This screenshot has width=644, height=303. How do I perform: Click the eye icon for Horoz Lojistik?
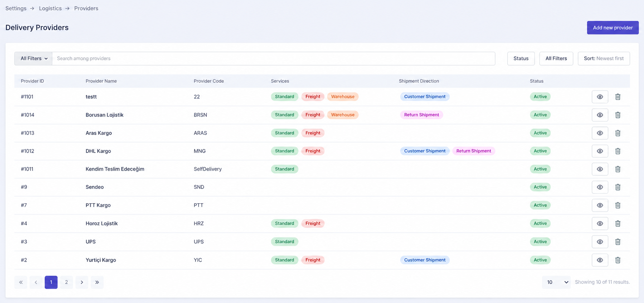point(600,223)
